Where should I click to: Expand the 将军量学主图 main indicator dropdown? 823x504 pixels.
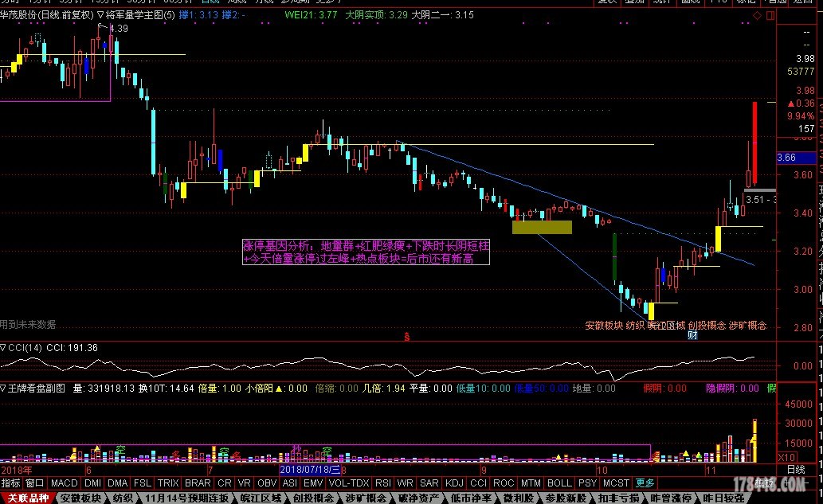(x=100, y=15)
